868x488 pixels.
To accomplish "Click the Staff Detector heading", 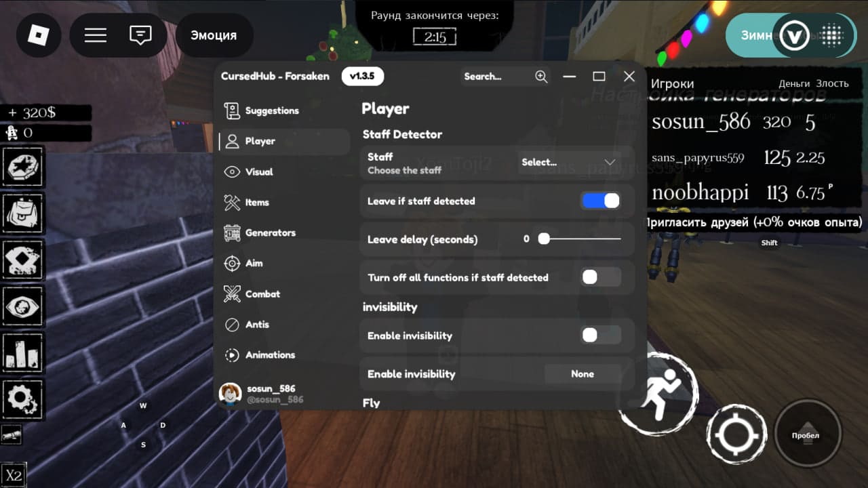I will click(x=402, y=134).
